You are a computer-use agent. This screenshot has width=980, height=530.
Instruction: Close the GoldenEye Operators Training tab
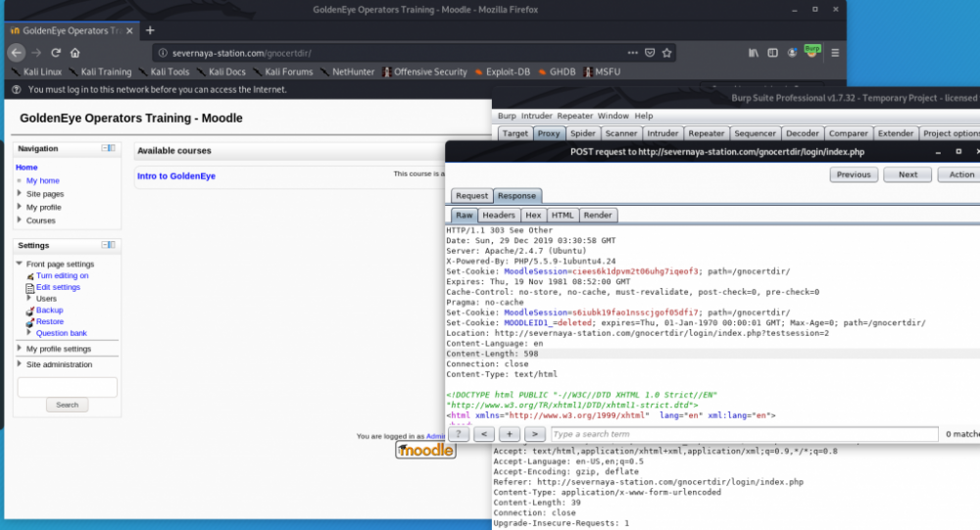coord(129,30)
